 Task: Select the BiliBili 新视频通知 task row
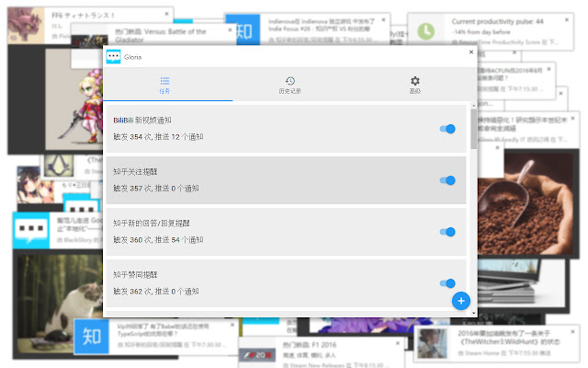286,129
